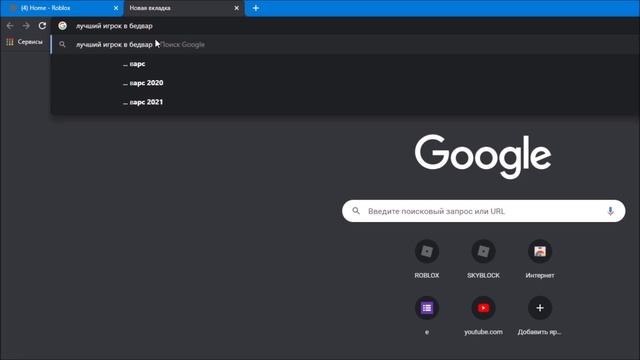
Task: Open the purple list shortcut labeled "e"
Action: (x=427, y=308)
